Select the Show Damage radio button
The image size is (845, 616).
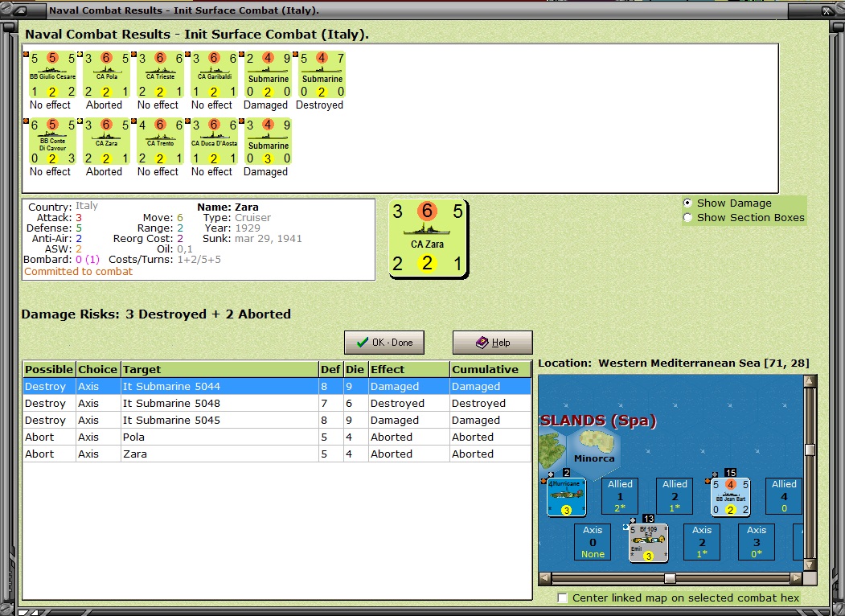coord(687,203)
